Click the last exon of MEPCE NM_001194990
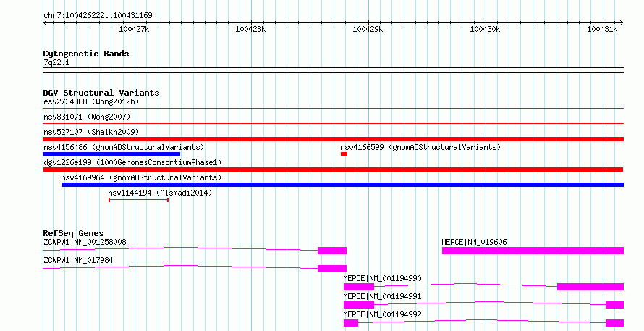This screenshot has height=331, width=644. tap(590, 287)
